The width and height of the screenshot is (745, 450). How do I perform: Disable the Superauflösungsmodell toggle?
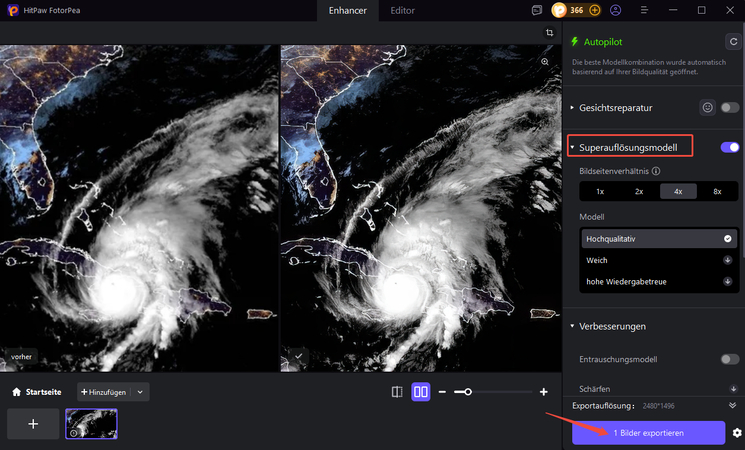(730, 148)
